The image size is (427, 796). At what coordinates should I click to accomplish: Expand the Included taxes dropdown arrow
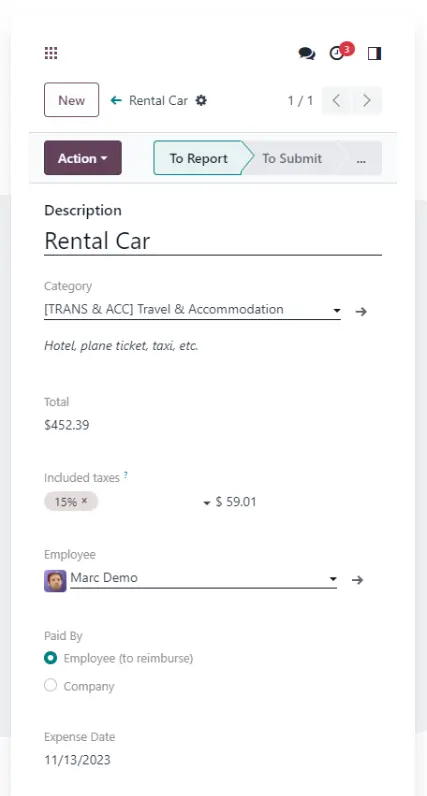206,503
